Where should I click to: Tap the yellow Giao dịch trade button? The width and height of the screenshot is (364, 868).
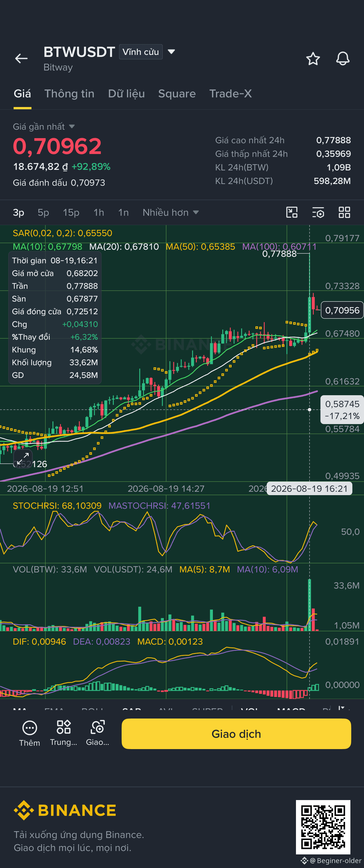click(236, 734)
